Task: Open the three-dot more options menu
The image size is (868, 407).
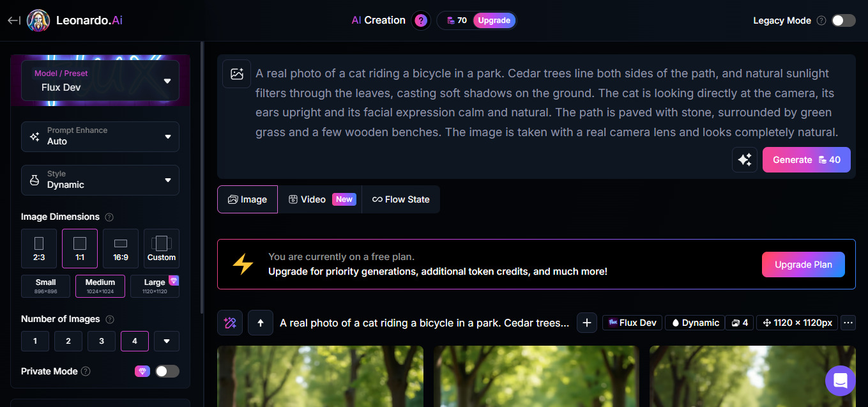Action: click(x=848, y=323)
